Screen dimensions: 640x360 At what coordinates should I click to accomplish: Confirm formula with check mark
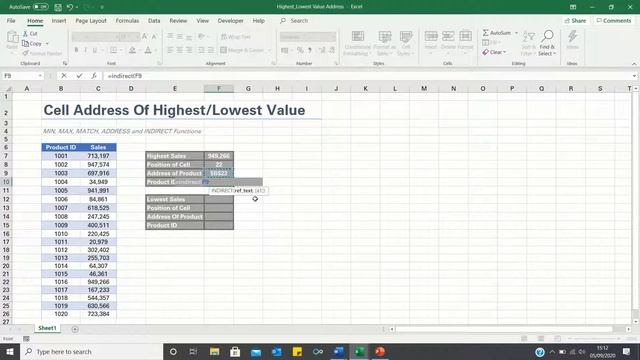[x=79, y=76]
